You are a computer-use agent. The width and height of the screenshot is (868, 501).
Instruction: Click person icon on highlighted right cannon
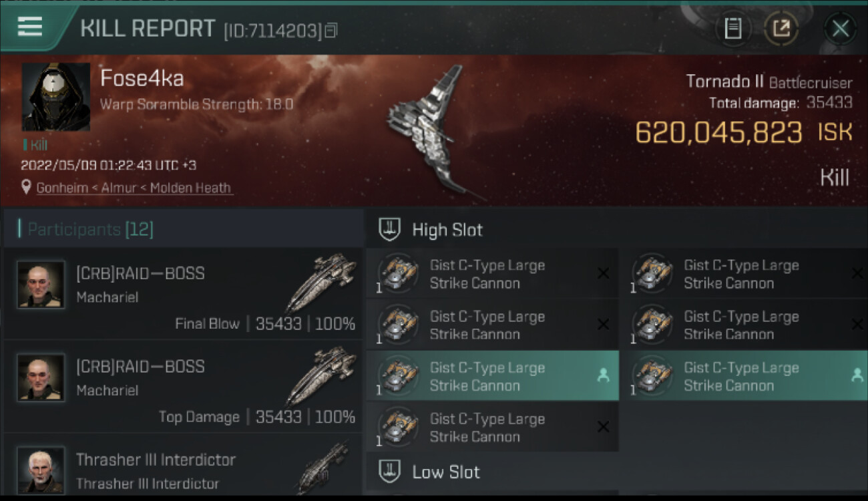[x=857, y=376]
